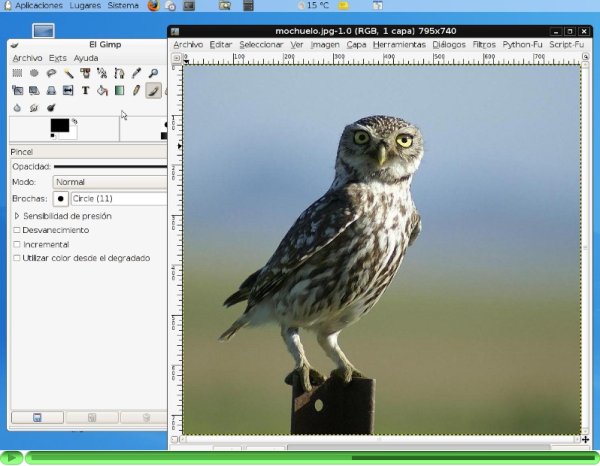Screen dimensions: 600x466
Task: Open the Brochas brush preview selector
Action: coord(60,199)
